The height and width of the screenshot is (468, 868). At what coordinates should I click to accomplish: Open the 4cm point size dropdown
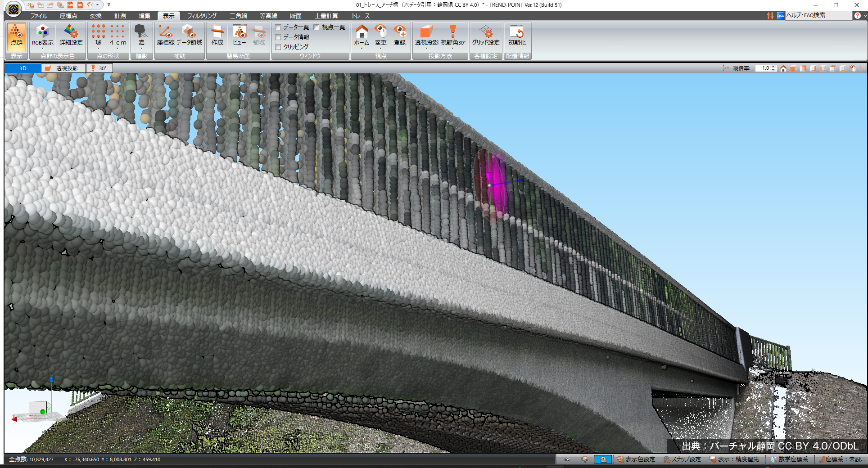pyautogui.click(x=118, y=48)
